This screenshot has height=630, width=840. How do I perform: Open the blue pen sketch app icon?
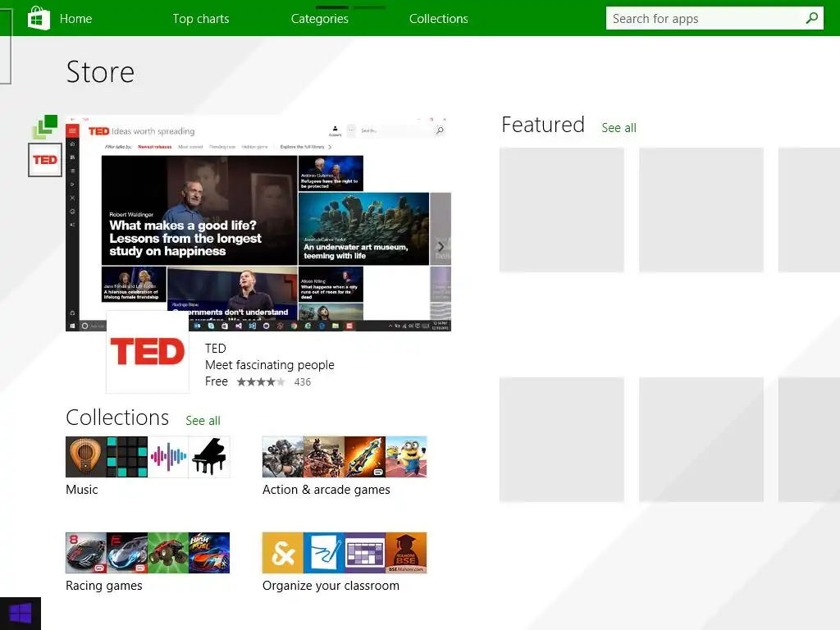(323, 553)
